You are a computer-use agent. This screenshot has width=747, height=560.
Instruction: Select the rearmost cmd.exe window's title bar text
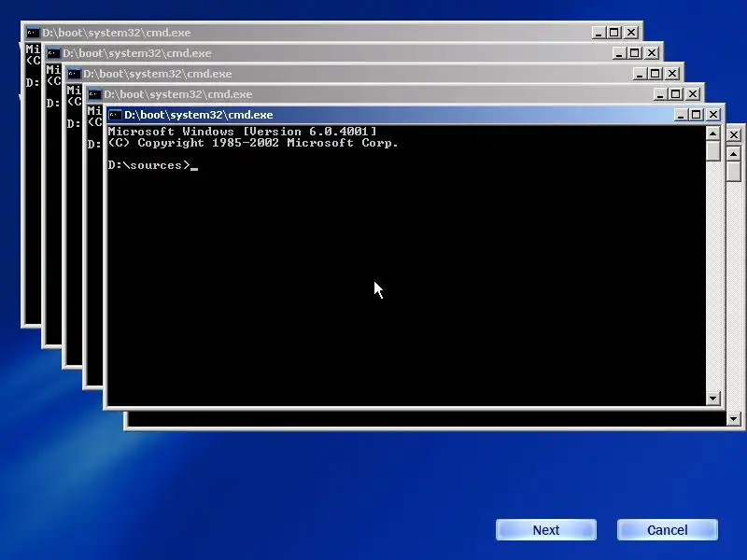[116, 33]
